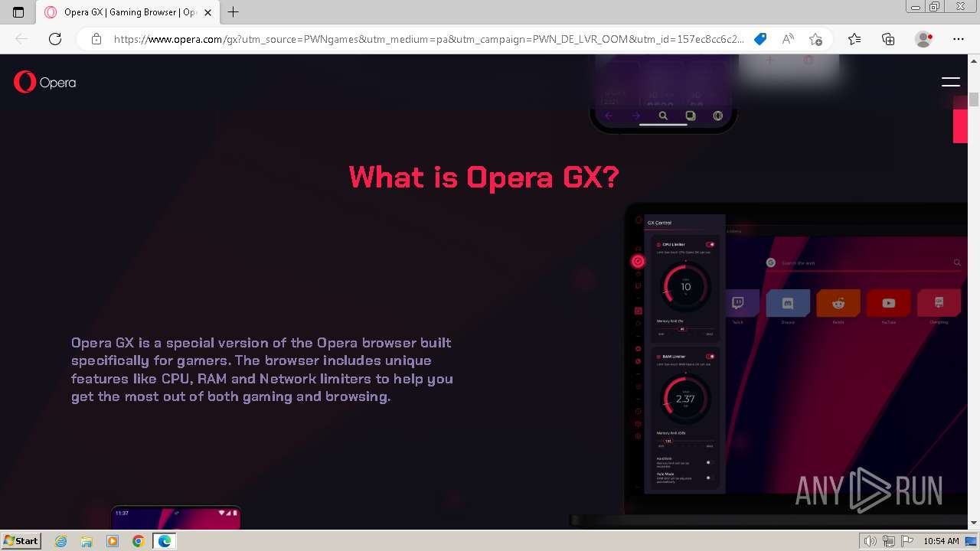The height and width of the screenshot is (551, 980).
Task: Open the browser profile avatar
Action: [923, 39]
